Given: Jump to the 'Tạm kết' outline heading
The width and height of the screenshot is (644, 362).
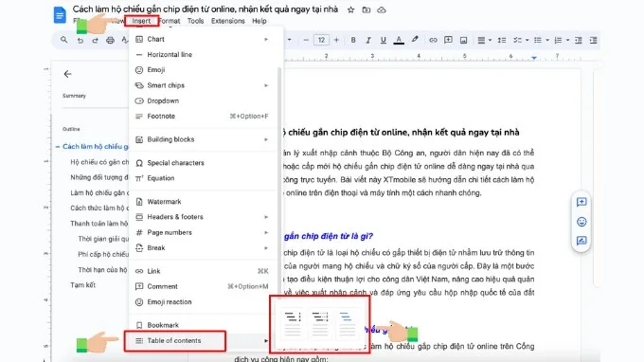Looking at the screenshot, I should click(x=82, y=284).
